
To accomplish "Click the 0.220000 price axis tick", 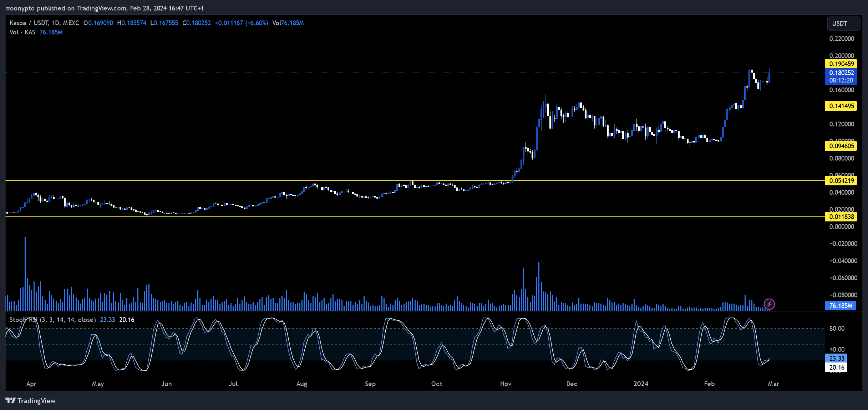I will pyautogui.click(x=842, y=39).
